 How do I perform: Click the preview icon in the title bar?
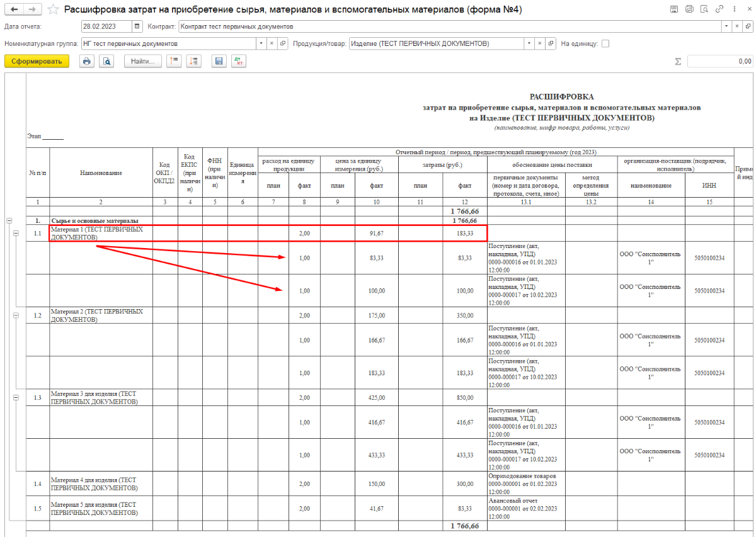pyautogui.click(x=704, y=9)
